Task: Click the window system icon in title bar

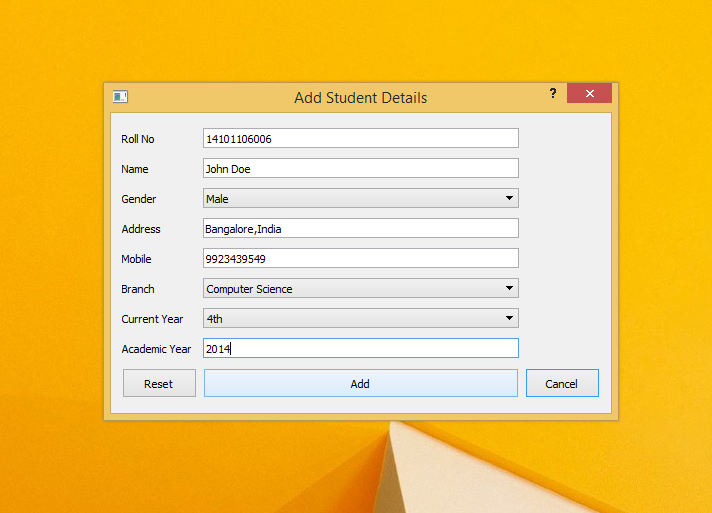Action: [x=120, y=97]
